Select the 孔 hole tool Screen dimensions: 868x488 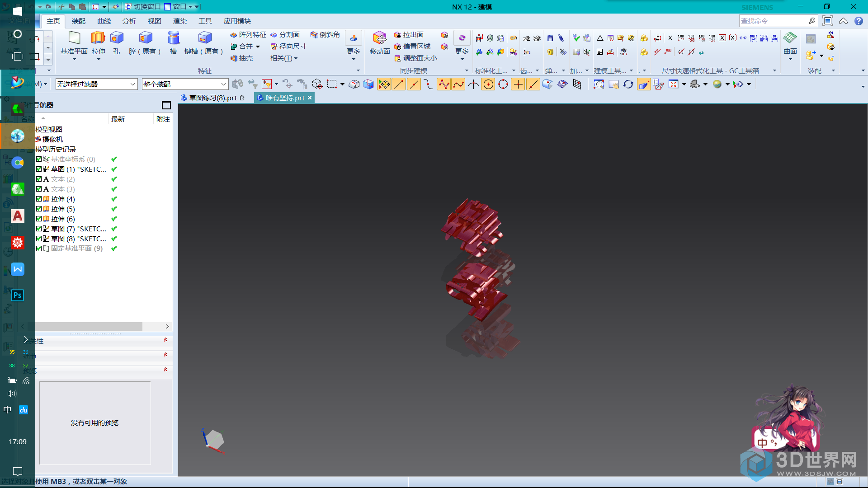click(x=117, y=43)
